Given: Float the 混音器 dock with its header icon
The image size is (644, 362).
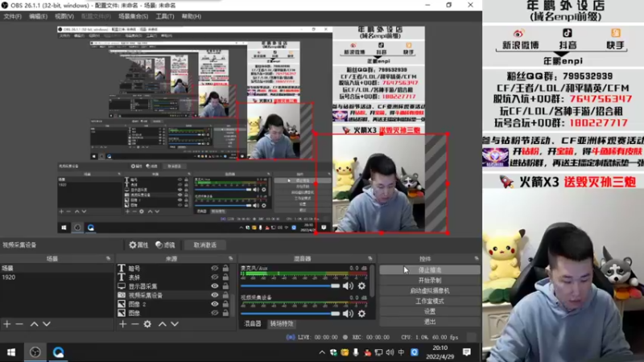Looking at the screenshot, I should 370,258.
